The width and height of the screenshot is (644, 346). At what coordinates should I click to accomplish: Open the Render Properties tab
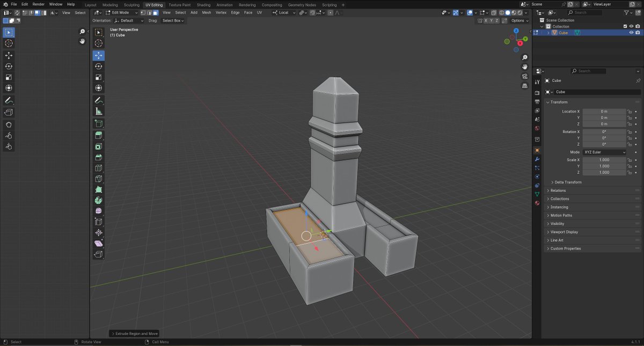pyautogui.click(x=537, y=92)
